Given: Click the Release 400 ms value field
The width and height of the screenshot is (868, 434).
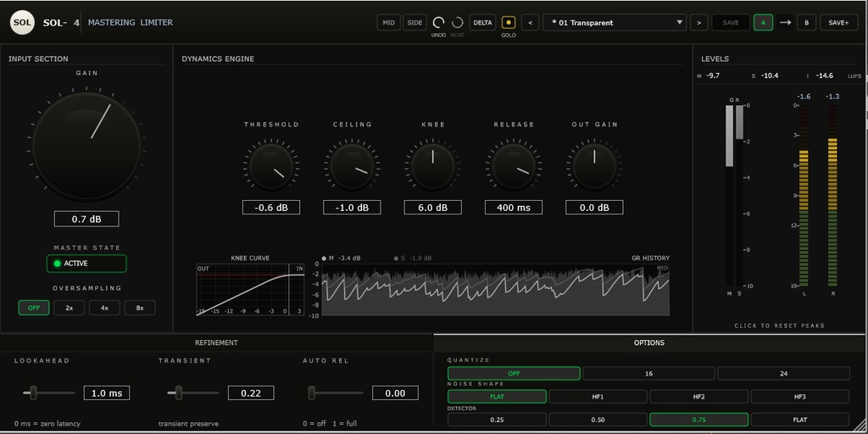Looking at the screenshot, I should [x=514, y=208].
